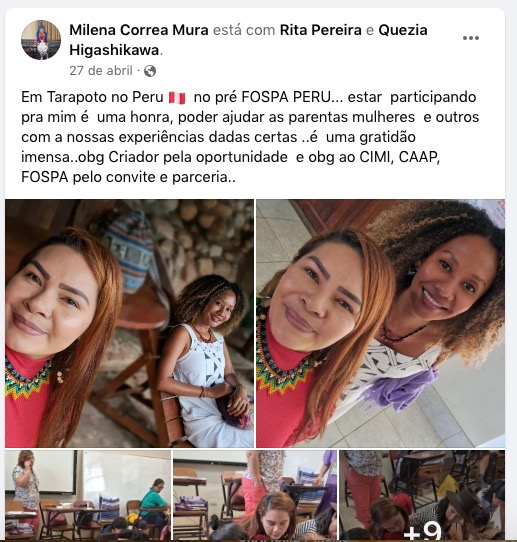Open the close-up selfie of two women
Screen dimensions: 517x542
380,323
